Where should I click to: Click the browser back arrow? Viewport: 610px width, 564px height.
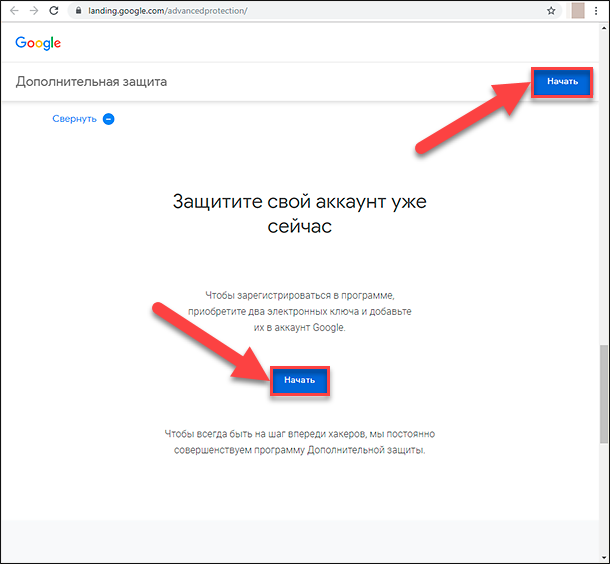(x=14, y=11)
